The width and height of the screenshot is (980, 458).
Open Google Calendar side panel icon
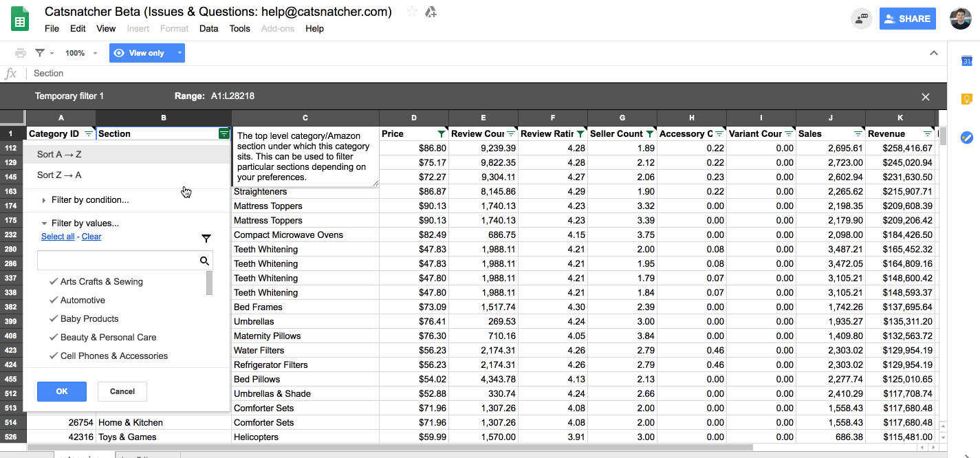pyautogui.click(x=966, y=61)
